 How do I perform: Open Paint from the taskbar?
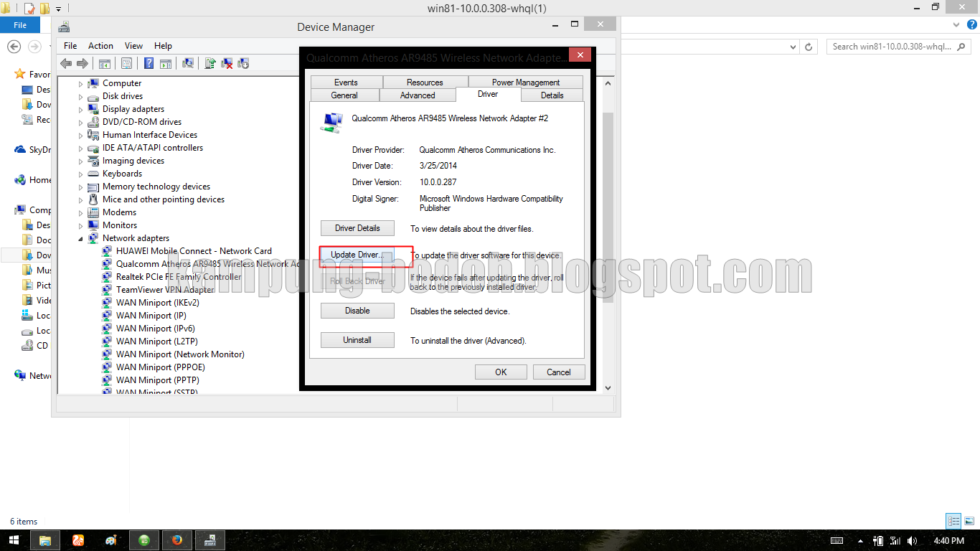111,540
